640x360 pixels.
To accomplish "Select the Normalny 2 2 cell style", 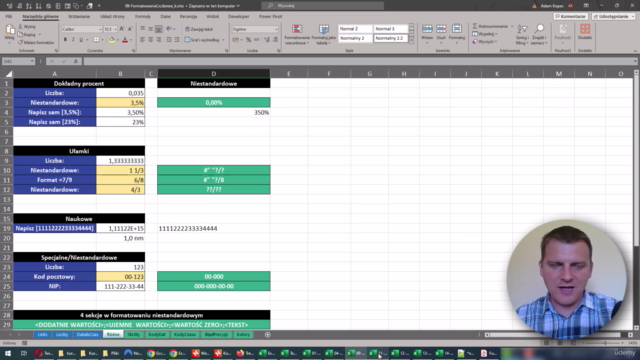I will (x=390, y=38).
